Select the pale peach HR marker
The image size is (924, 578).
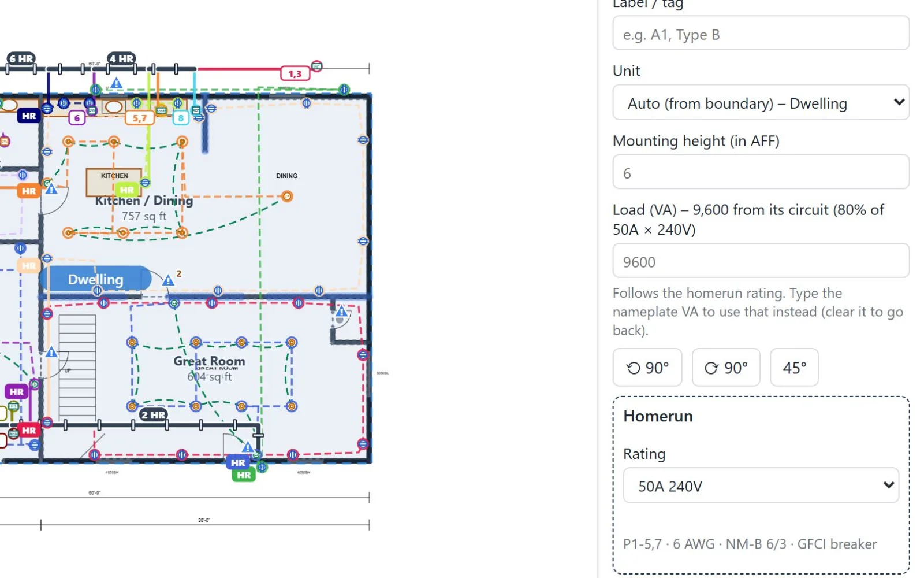[x=29, y=266]
